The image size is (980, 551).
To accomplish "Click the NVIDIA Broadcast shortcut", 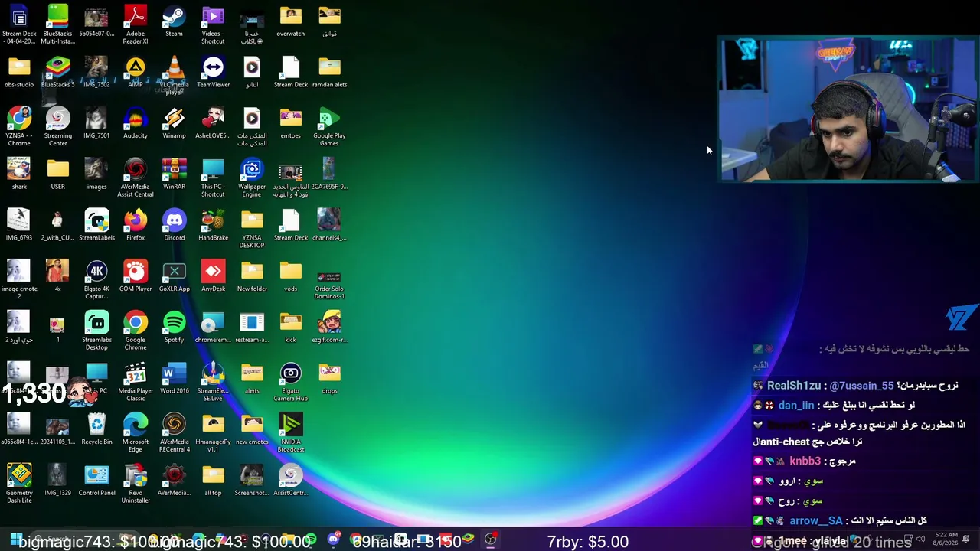I will point(290,433).
